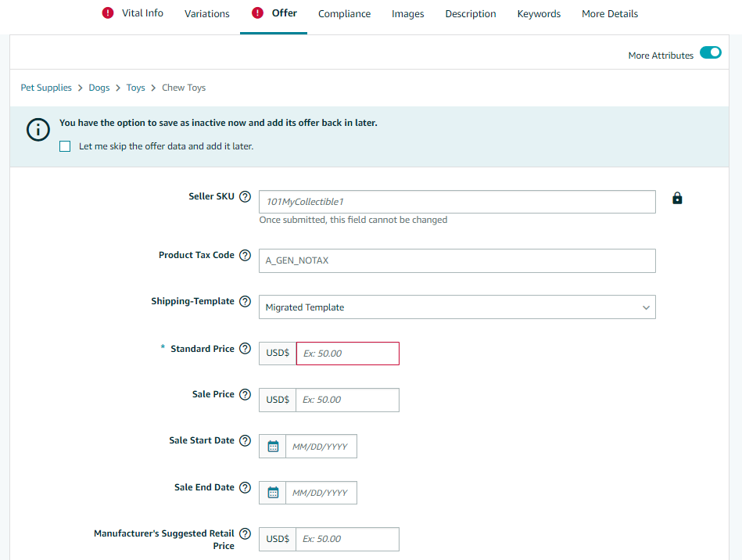Click the Dogs breadcrumb link

pos(99,88)
